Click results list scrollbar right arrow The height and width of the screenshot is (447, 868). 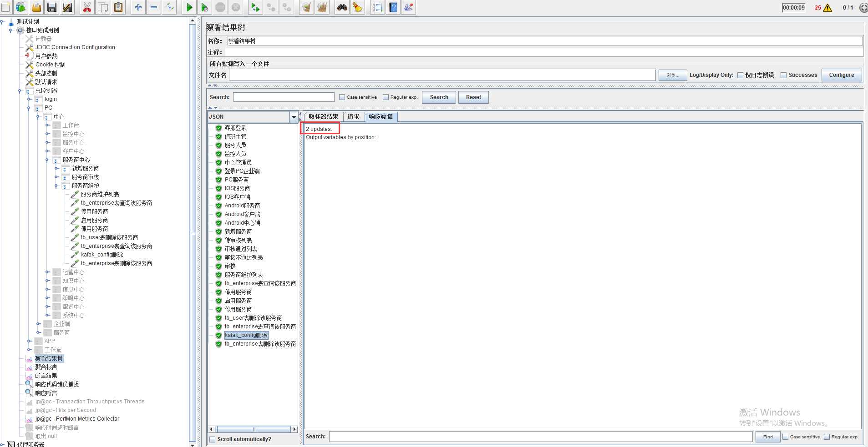click(294, 429)
